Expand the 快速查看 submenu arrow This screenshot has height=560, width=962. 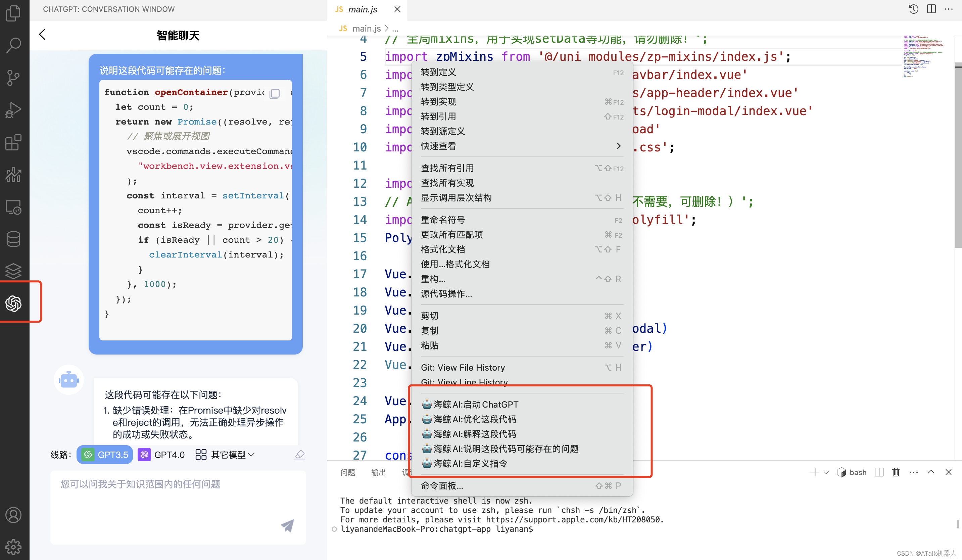pyautogui.click(x=618, y=146)
